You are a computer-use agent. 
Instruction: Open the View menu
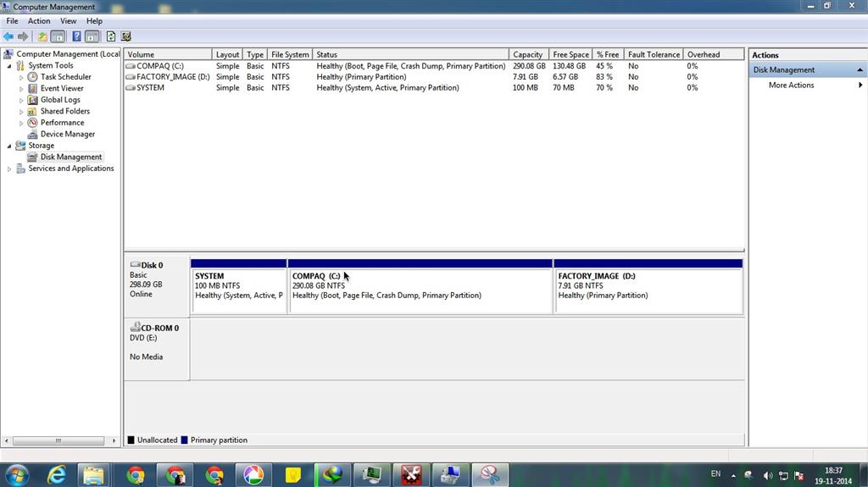point(68,21)
